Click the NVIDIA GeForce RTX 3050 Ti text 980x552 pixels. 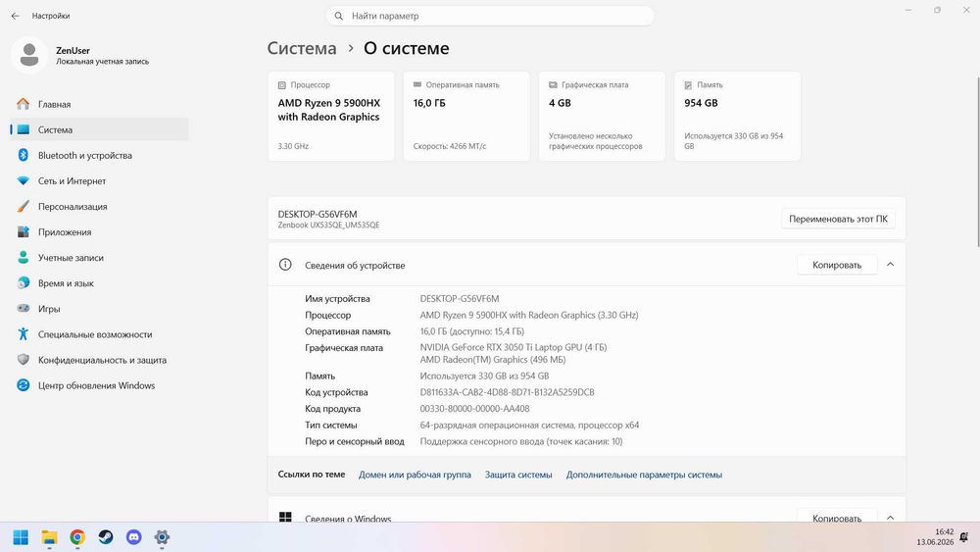(x=514, y=347)
